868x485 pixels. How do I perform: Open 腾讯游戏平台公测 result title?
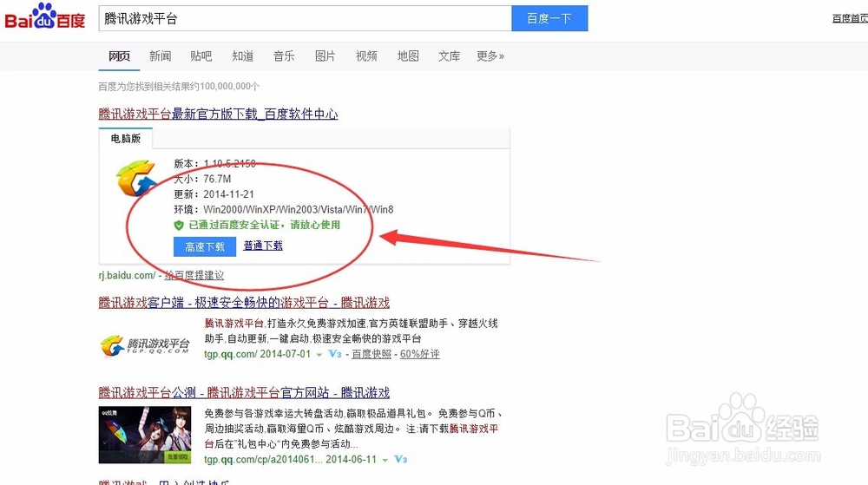point(244,393)
